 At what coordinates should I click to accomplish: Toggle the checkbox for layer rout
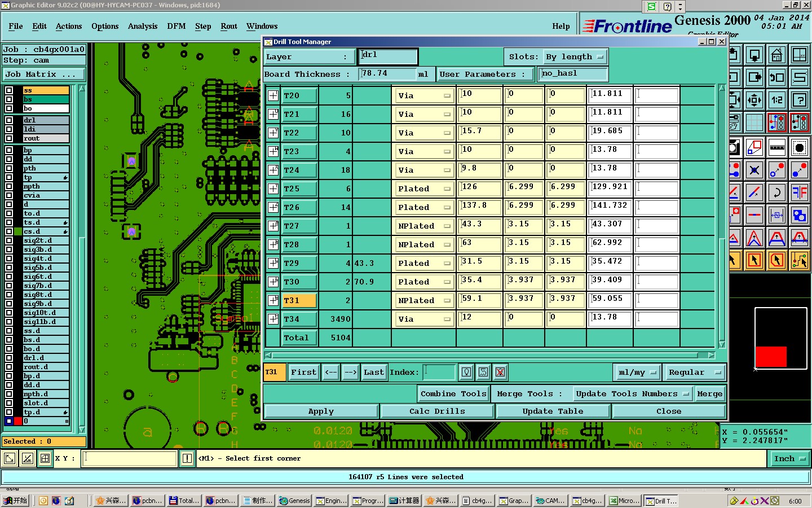click(x=9, y=138)
